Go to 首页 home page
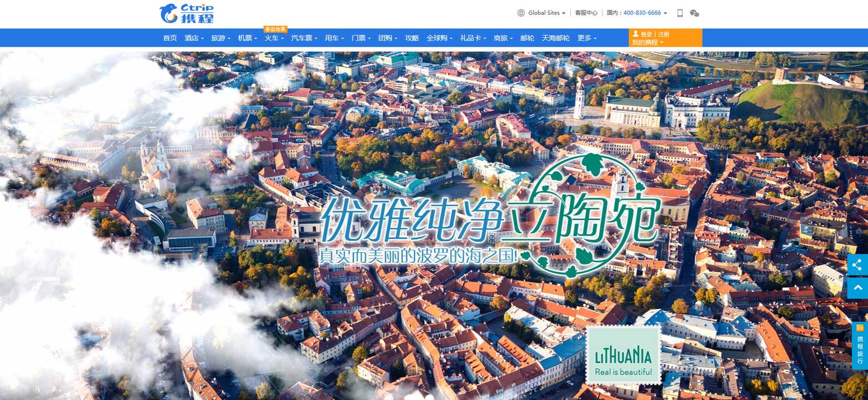Image resolution: width=868 pixels, height=400 pixels. (x=170, y=38)
